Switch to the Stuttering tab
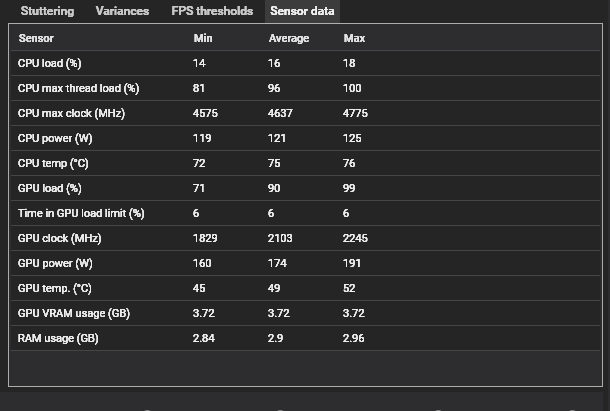The width and height of the screenshot is (610, 411). [47, 11]
